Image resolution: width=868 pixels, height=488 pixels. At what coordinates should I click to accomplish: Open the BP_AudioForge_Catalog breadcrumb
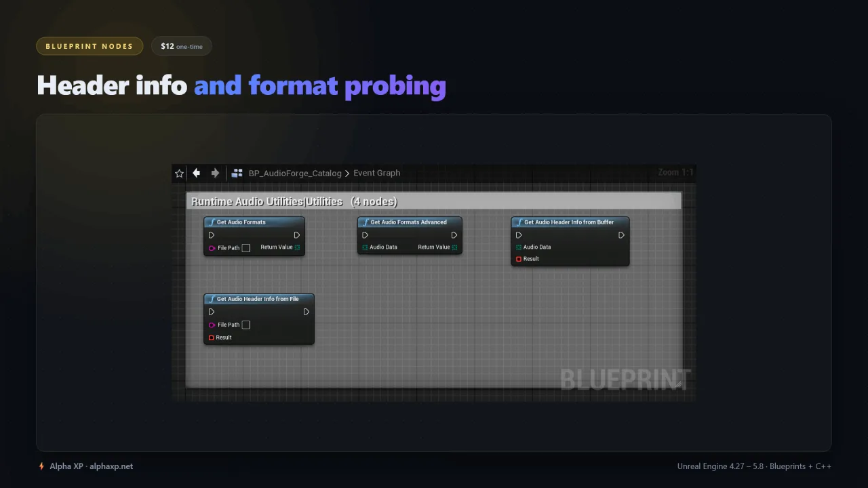tap(295, 174)
